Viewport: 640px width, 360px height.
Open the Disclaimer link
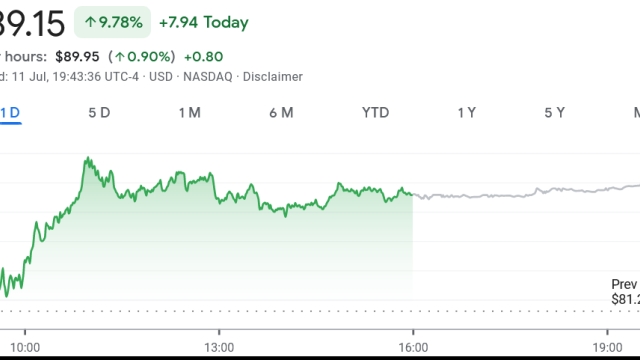click(273, 77)
